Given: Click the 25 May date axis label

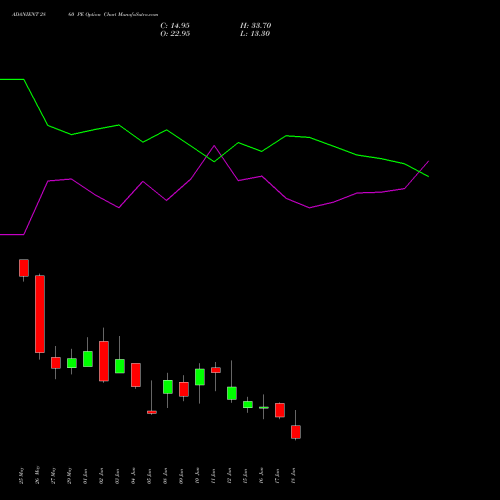Looking at the screenshot, I should pyautogui.click(x=22, y=475).
